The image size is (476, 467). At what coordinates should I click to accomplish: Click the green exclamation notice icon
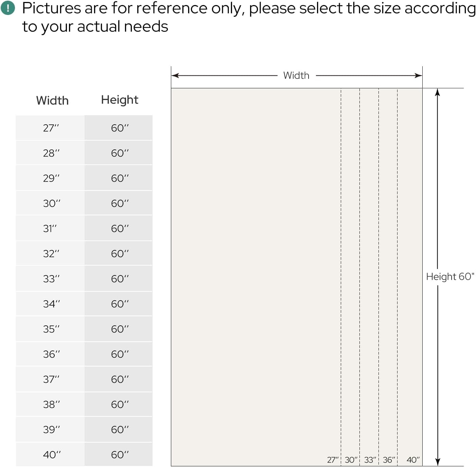click(8, 8)
